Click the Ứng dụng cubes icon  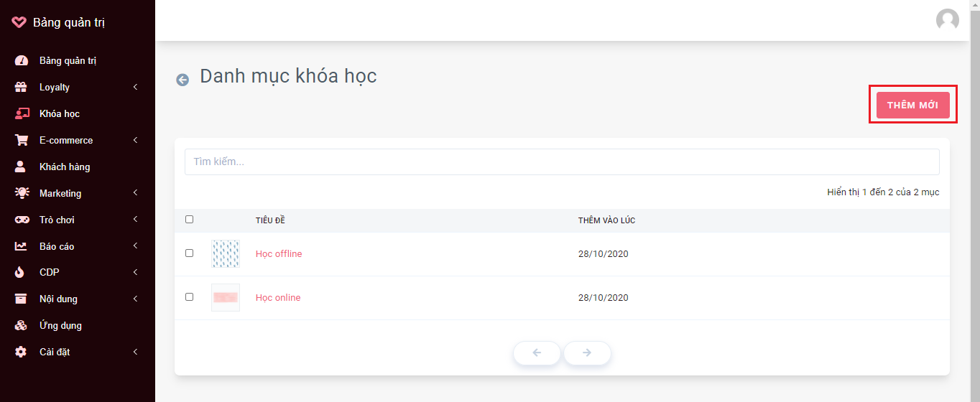coord(21,325)
